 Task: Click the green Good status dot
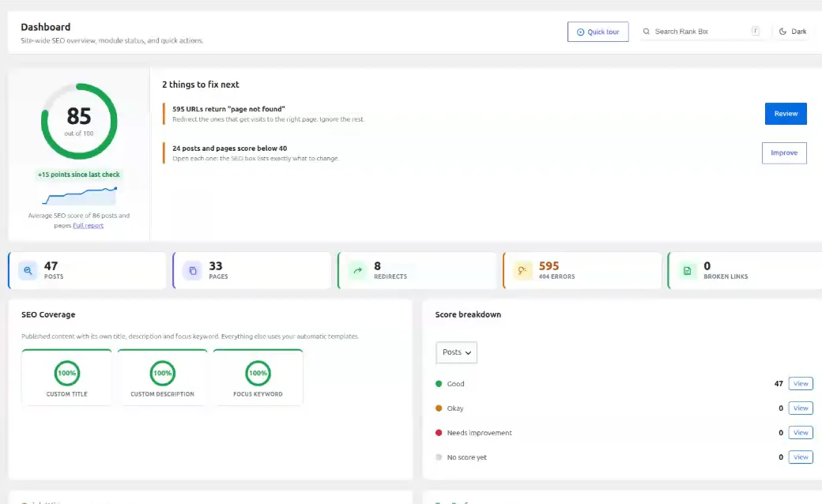[439, 383]
